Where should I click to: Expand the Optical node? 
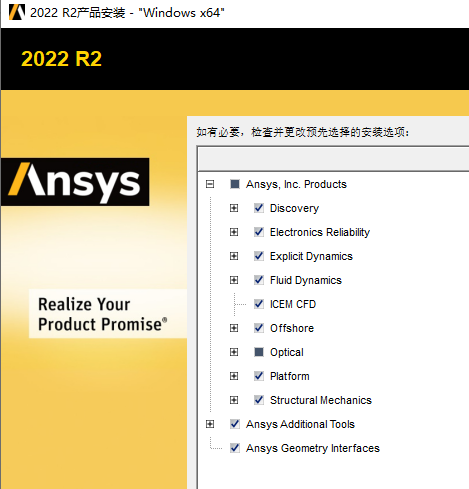click(x=234, y=352)
